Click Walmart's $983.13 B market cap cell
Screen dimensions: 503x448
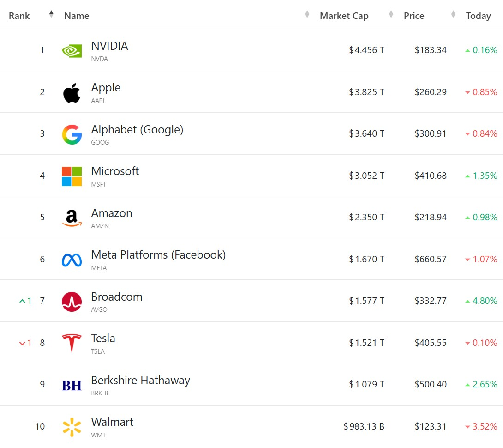click(x=364, y=427)
